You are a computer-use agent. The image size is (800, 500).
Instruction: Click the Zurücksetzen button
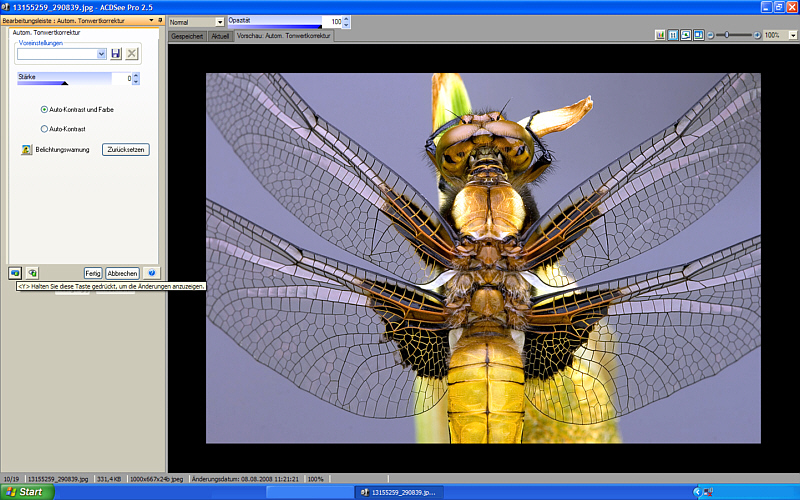coord(127,150)
